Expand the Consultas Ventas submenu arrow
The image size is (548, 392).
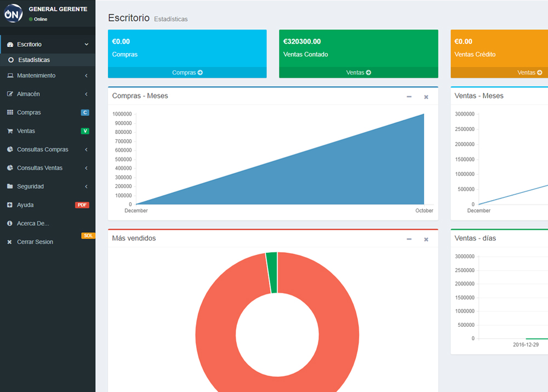point(86,168)
